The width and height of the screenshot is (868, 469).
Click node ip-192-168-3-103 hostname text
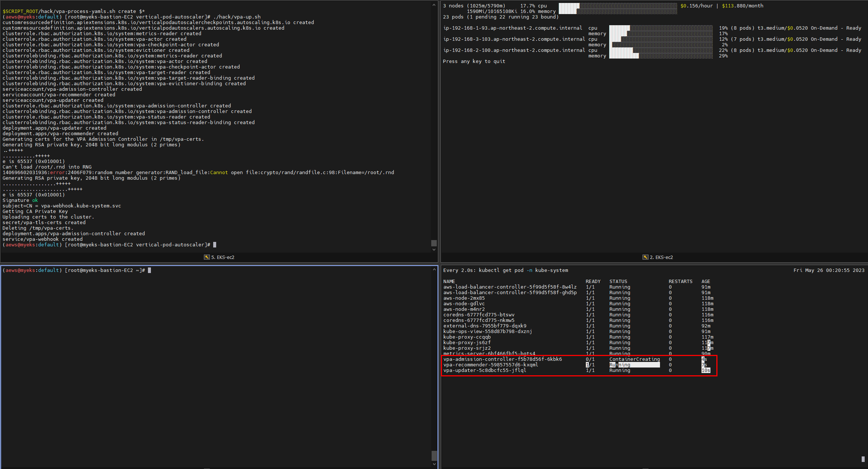[514, 39]
